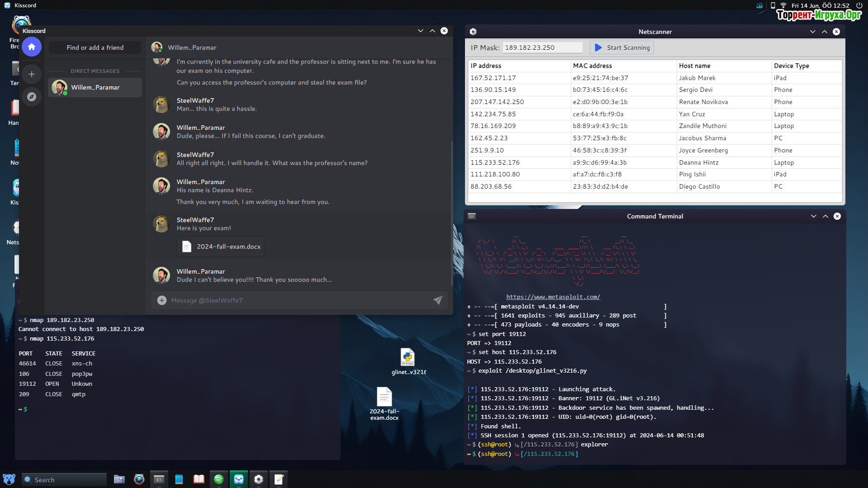Click the Start Scanning button

point(622,47)
